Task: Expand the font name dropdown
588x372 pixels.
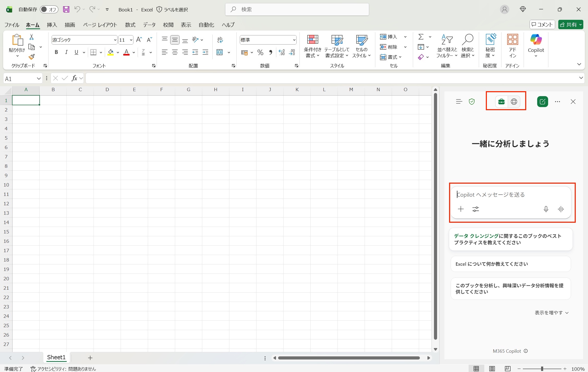Action: (115, 40)
